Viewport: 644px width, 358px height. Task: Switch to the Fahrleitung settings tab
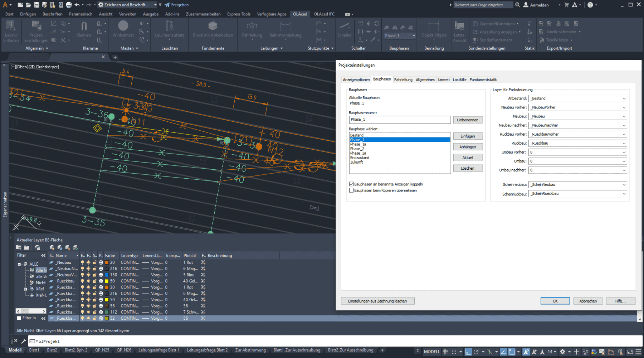click(x=403, y=80)
